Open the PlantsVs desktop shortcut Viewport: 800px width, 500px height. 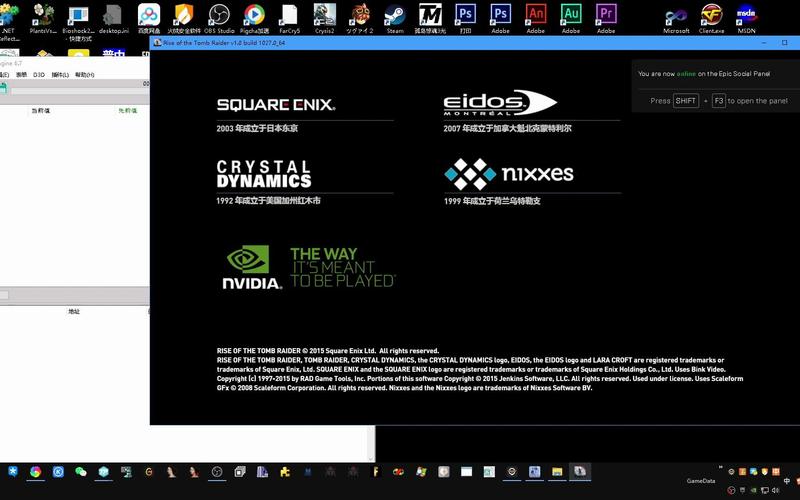click(44, 15)
